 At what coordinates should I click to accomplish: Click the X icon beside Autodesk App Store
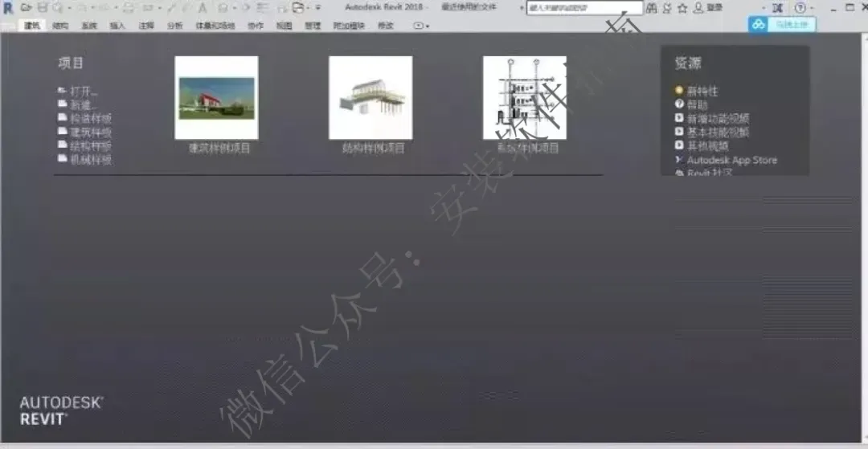[x=679, y=159]
